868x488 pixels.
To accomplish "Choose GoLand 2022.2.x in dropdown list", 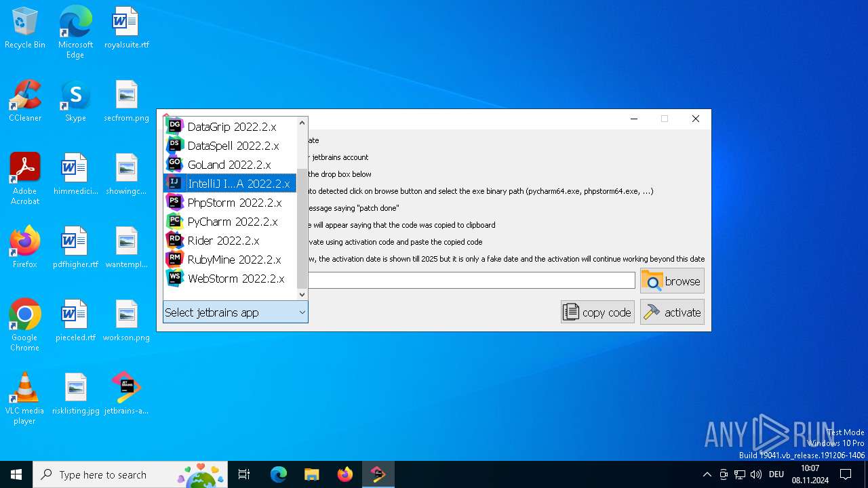I will (x=230, y=165).
